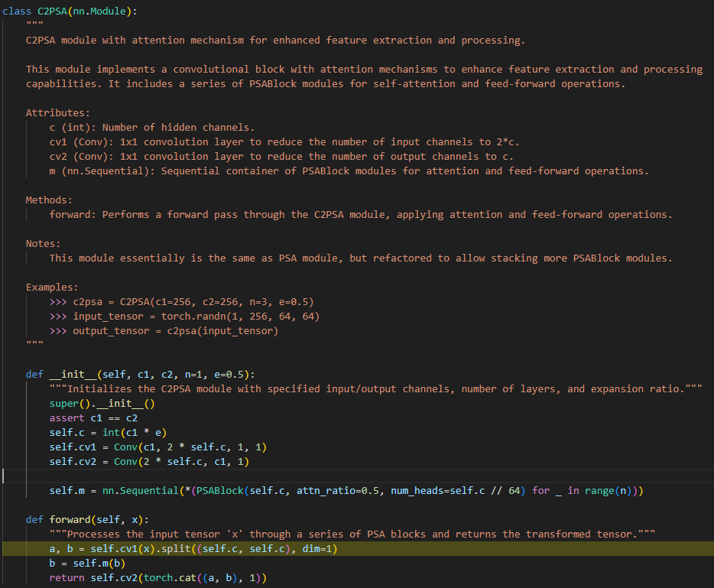
Task: Click the 'm (nn.Sequential)' attribute description line
Action: (349, 171)
